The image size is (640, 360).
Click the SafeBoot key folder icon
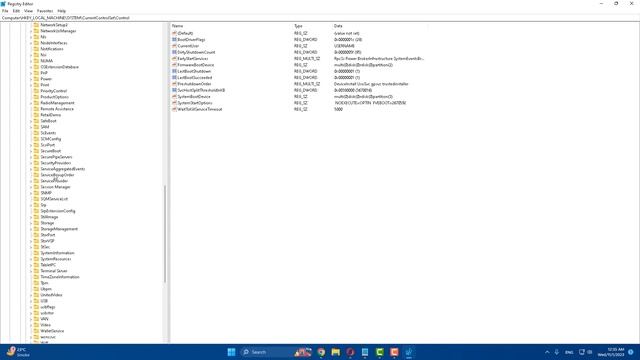(x=36, y=121)
